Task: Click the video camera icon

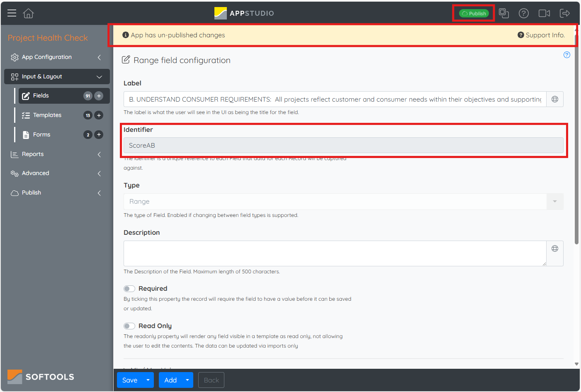Action: (544, 13)
